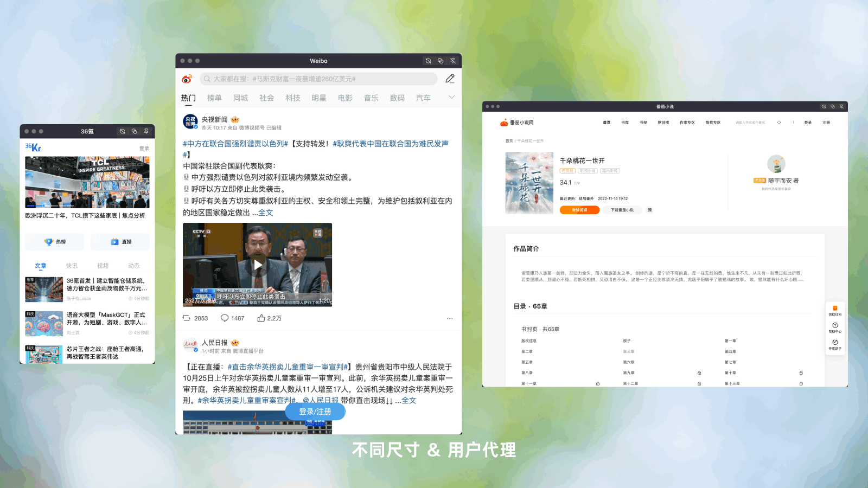Click the lock icon beside 第九章
868x488 pixels.
699,373
